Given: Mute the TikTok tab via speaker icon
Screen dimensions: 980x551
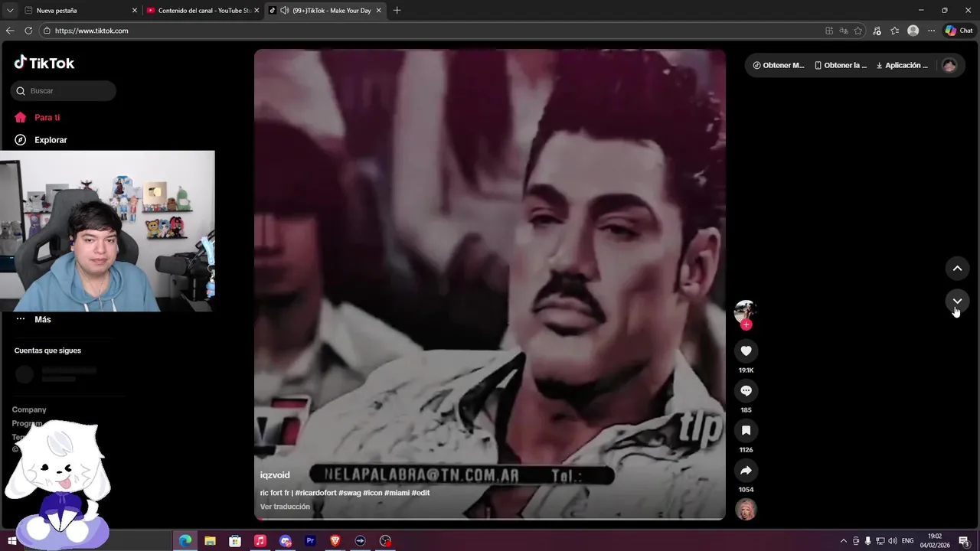Looking at the screenshot, I should tap(285, 11).
